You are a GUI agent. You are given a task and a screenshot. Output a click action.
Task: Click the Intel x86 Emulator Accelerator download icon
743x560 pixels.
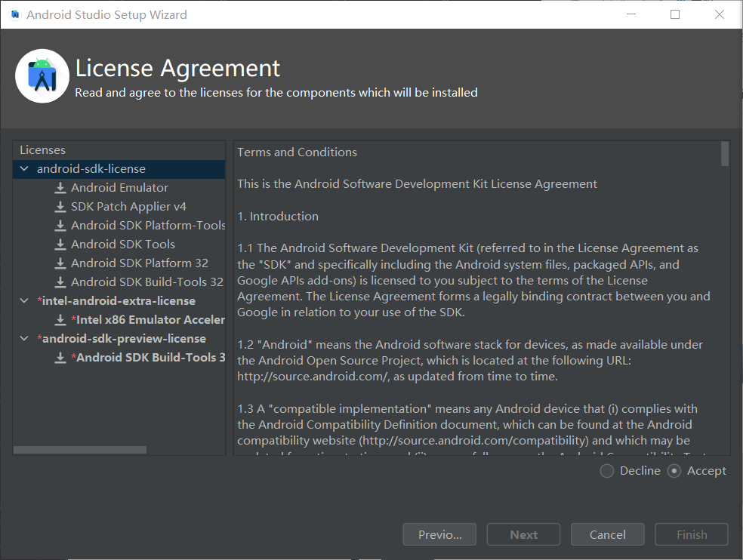pyautogui.click(x=60, y=320)
